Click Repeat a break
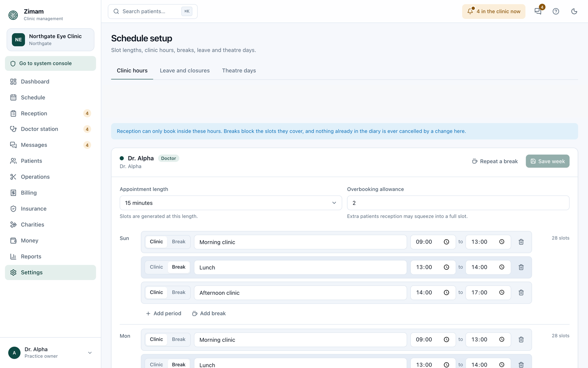Image resolution: width=588 pixels, height=368 pixels. click(495, 161)
